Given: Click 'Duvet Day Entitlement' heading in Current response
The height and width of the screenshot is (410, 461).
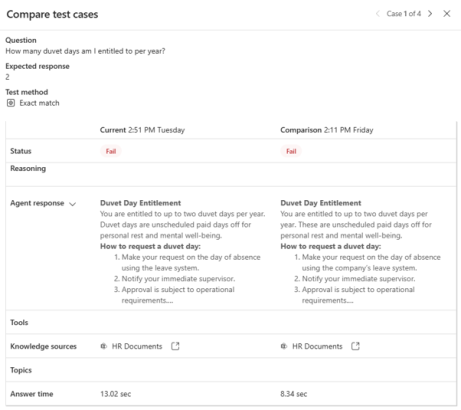Looking at the screenshot, I should [141, 203].
